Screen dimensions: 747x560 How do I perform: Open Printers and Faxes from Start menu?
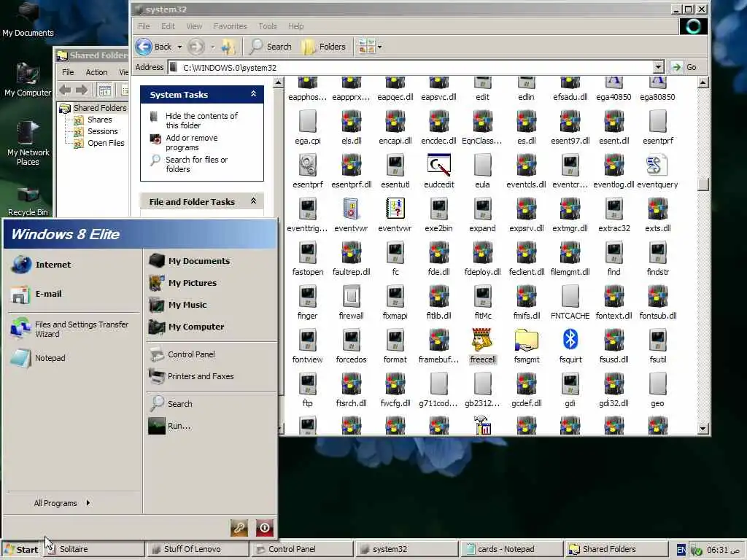[x=192, y=376]
